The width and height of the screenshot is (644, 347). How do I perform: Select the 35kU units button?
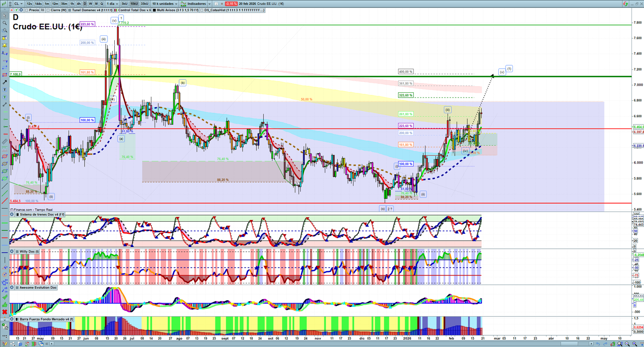pyautogui.click(x=144, y=4)
